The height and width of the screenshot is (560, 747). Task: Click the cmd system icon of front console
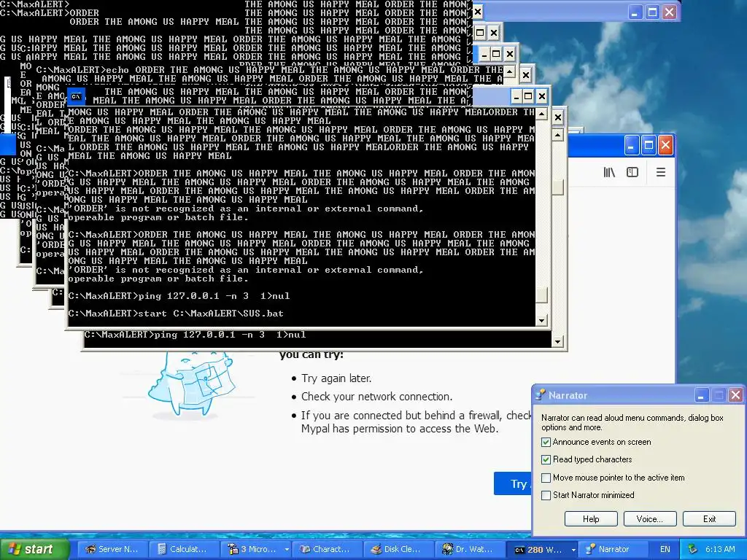click(76, 97)
